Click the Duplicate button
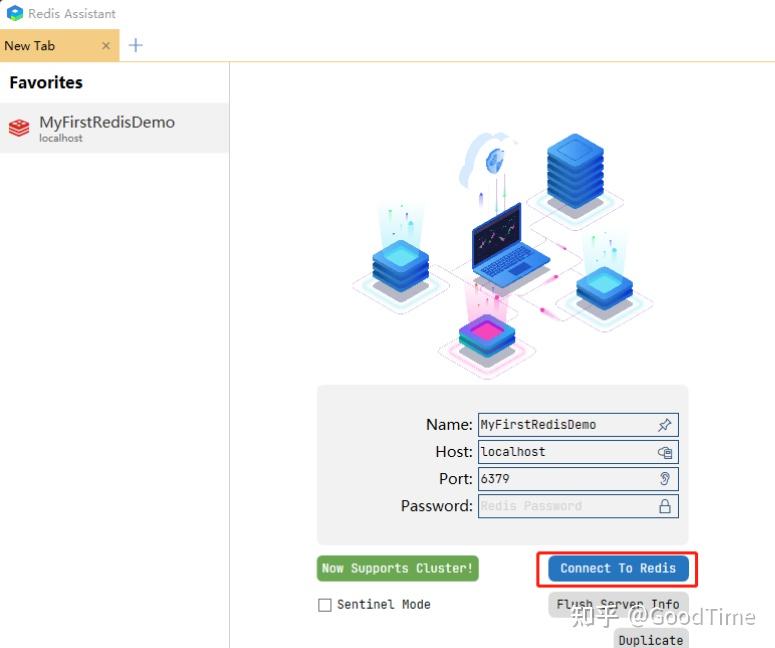The image size is (775, 648). coord(651,640)
